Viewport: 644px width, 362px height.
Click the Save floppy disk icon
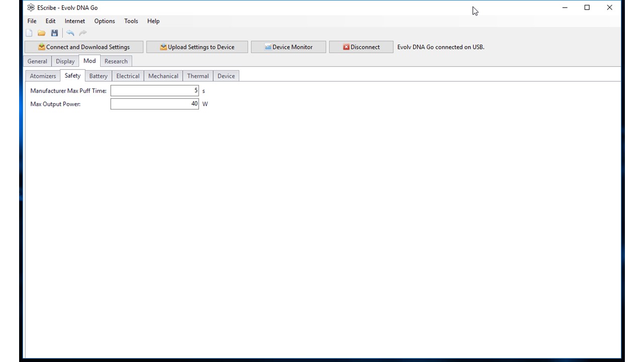pos(54,33)
